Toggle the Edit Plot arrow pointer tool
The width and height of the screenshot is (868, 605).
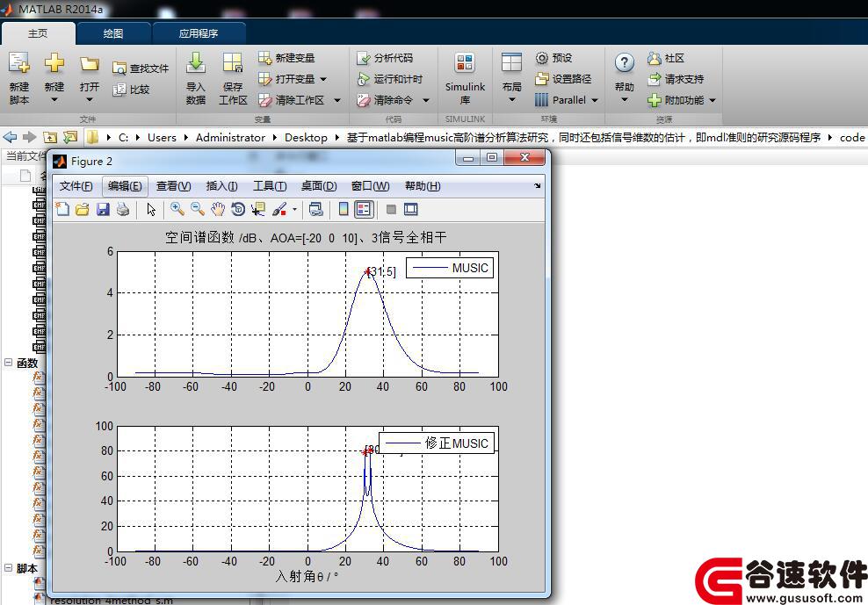coord(151,209)
